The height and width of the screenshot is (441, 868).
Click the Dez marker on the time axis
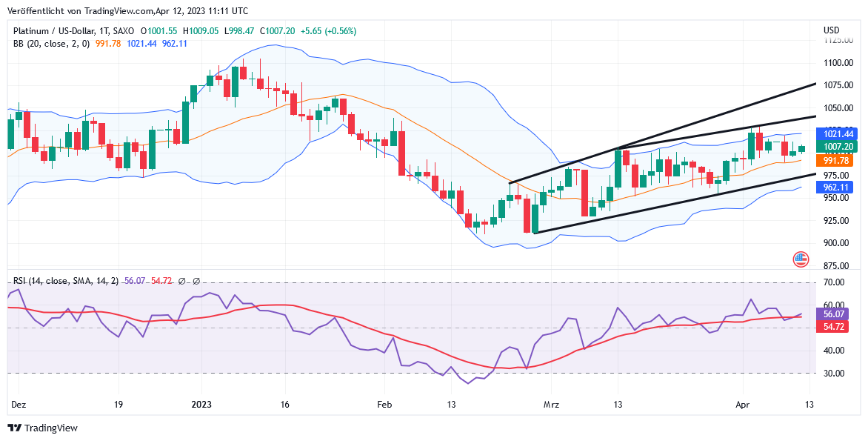tap(18, 405)
